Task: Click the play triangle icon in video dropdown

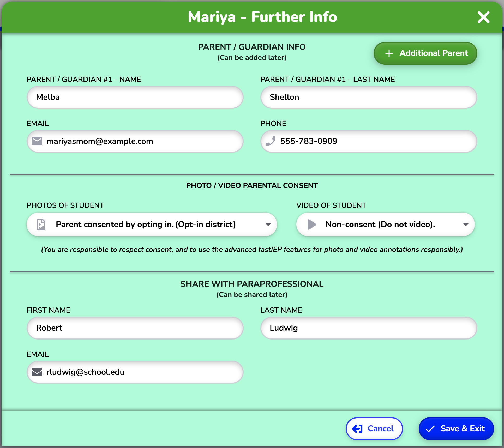Action: coord(311,224)
